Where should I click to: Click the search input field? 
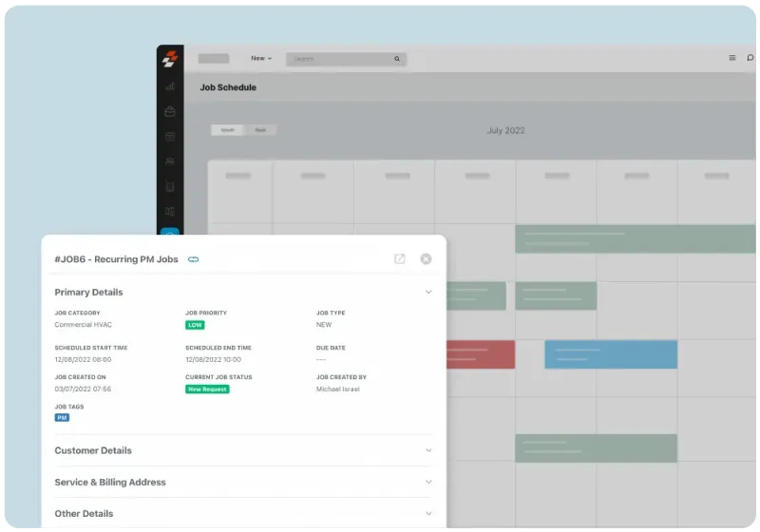pos(342,59)
